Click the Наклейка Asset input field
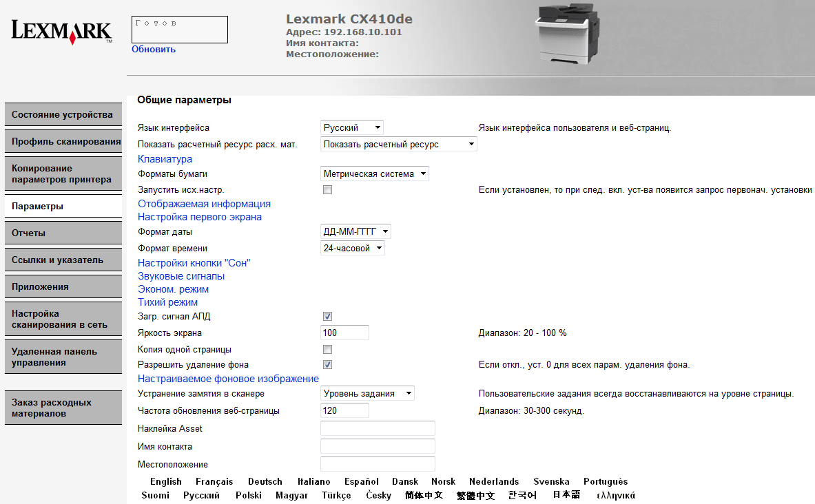 click(x=378, y=428)
